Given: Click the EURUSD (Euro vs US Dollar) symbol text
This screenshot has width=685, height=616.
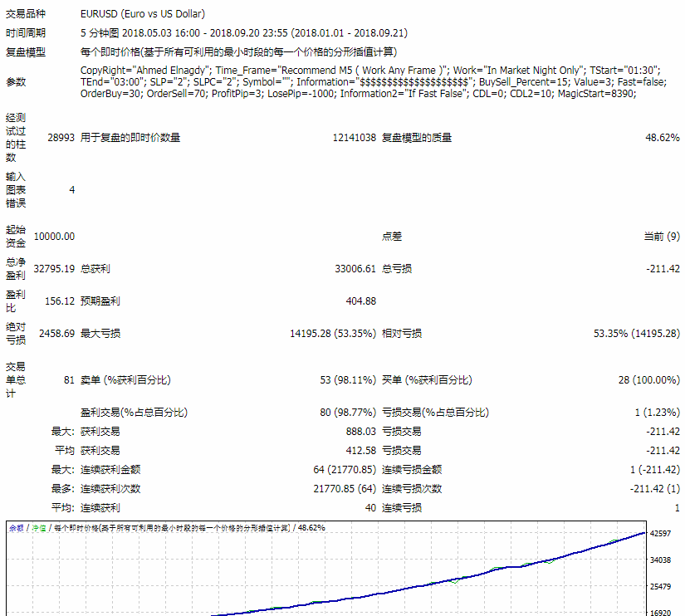Looking at the screenshot, I should pos(143,14).
